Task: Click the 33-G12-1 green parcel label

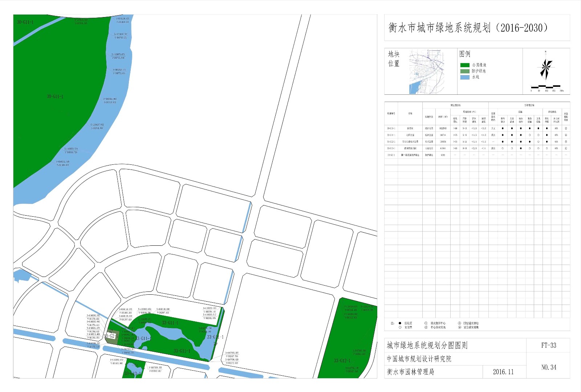Action: pos(342,360)
